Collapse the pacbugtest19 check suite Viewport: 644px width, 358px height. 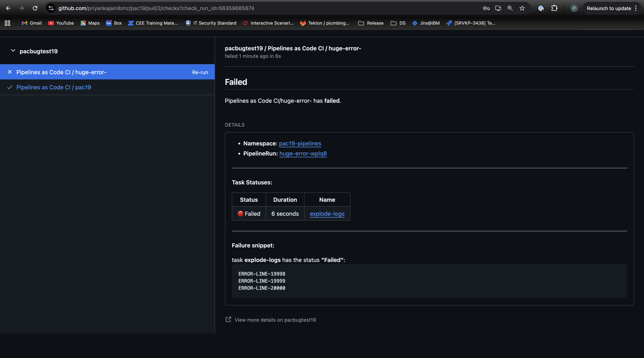[13, 51]
